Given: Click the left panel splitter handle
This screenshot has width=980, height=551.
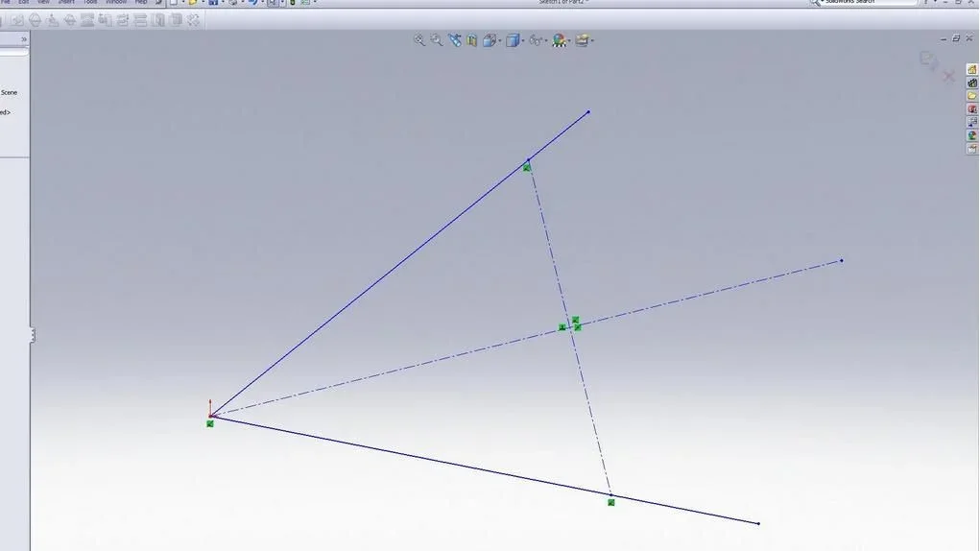Looking at the screenshot, I should (33, 335).
